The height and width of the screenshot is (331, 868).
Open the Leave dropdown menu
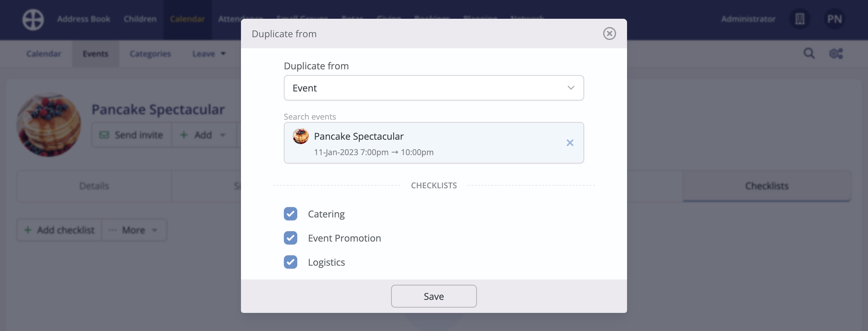tap(209, 54)
